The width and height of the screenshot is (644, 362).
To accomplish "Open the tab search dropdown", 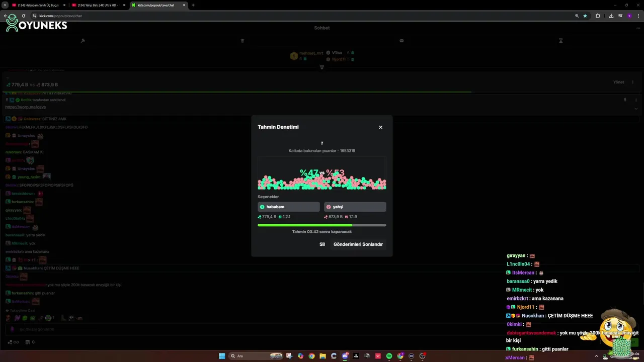I will [5, 5].
